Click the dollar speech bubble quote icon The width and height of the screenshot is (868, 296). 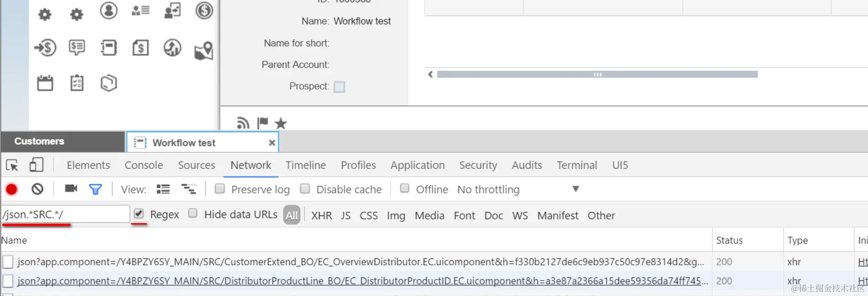click(x=77, y=47)
